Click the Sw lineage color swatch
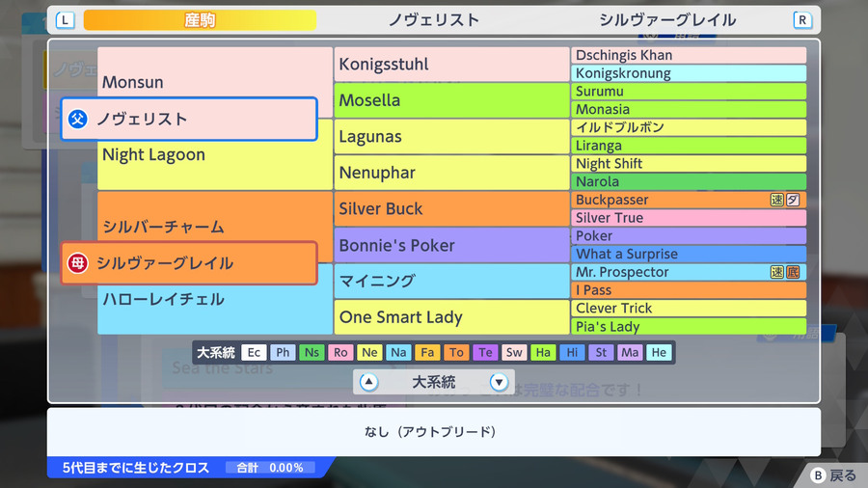 click(x=514, y=352)
